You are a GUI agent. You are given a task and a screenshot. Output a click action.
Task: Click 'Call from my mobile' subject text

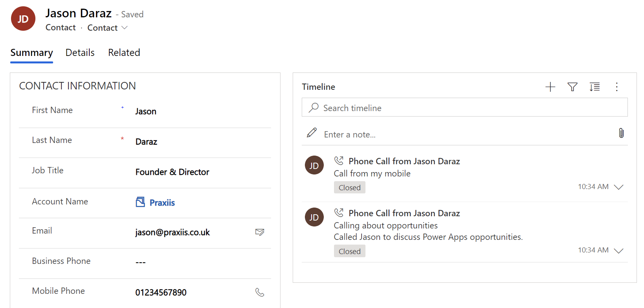(372, 173)
